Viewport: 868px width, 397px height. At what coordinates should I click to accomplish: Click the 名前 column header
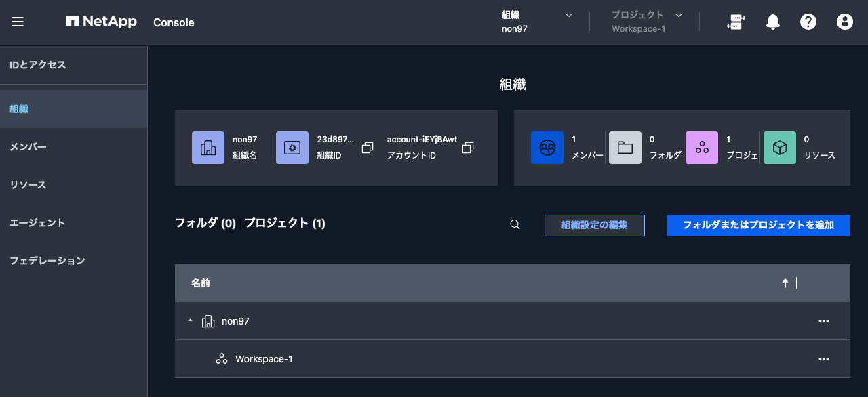[201, 283]
